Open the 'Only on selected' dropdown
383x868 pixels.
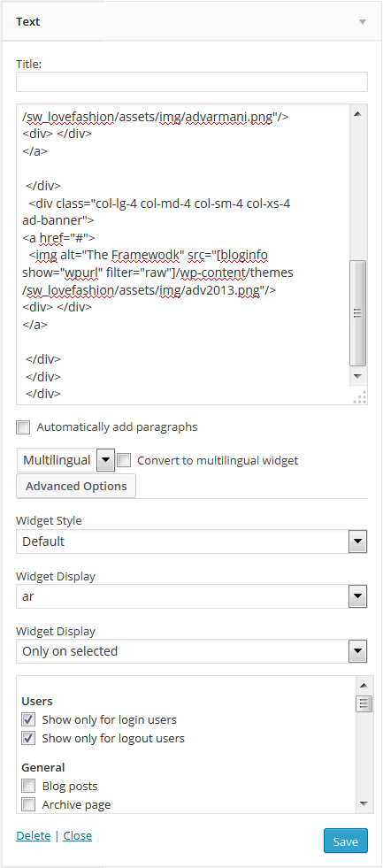[191, 651]
